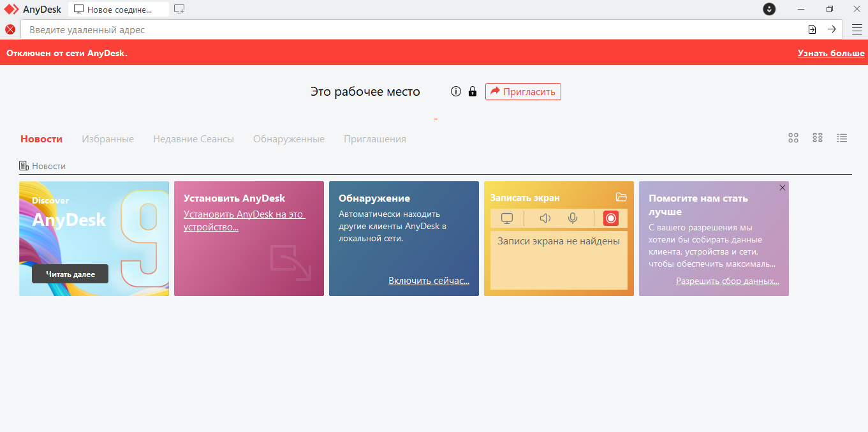
Task: Focus the remote address input field
Action: 415,29
